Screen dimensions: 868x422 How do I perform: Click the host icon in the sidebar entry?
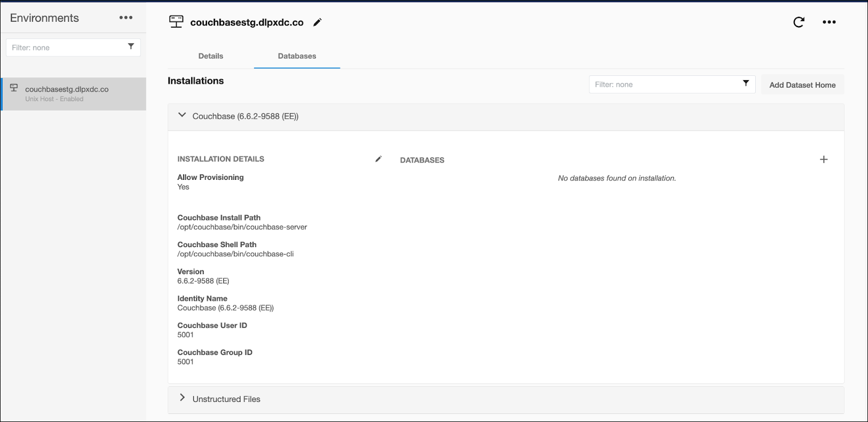(14, 88)
